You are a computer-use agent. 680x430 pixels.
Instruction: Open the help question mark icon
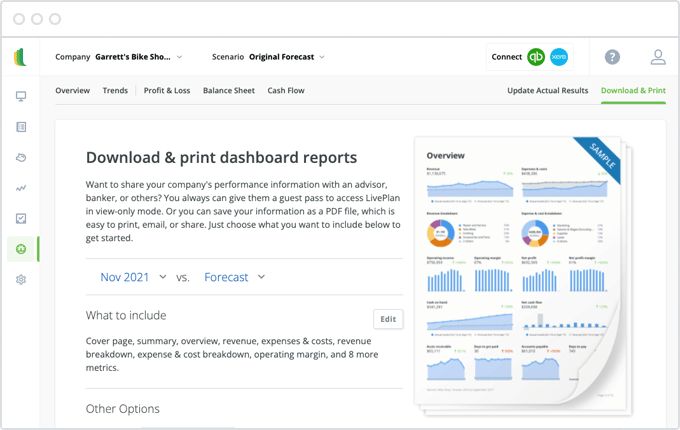pyautogui.click(x=612, y=57)
